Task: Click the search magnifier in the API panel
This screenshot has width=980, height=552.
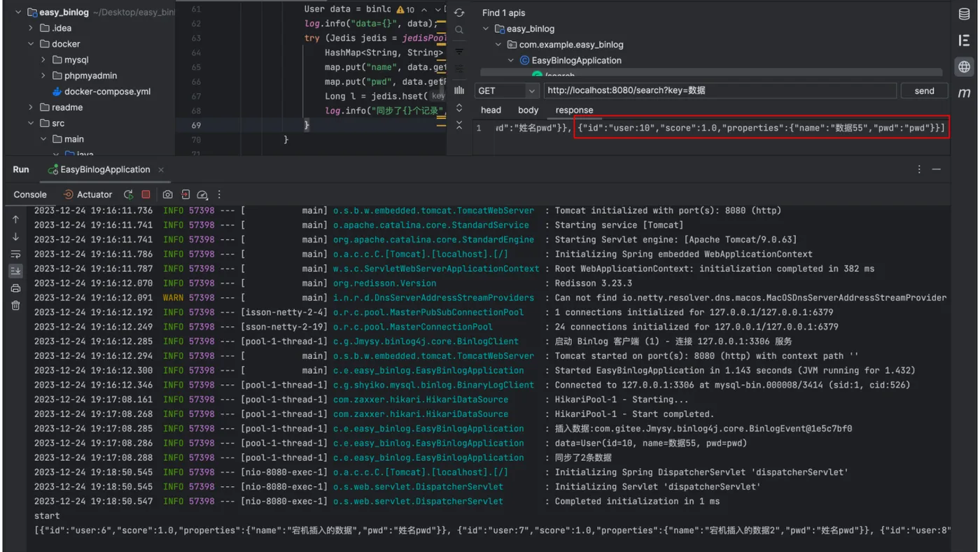Action: tap(459, 30)
